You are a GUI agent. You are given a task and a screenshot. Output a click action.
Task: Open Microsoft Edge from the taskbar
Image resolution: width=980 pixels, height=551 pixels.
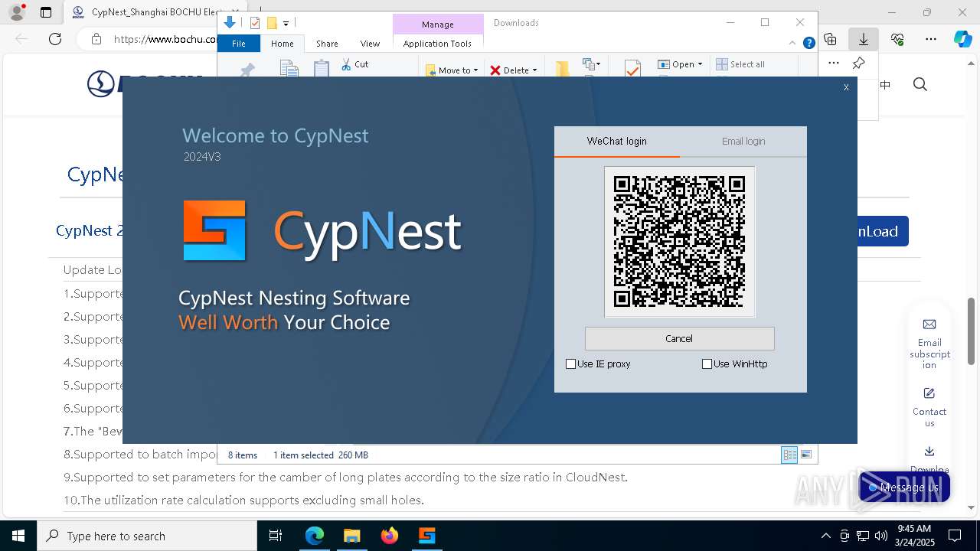tap(315, 536)
